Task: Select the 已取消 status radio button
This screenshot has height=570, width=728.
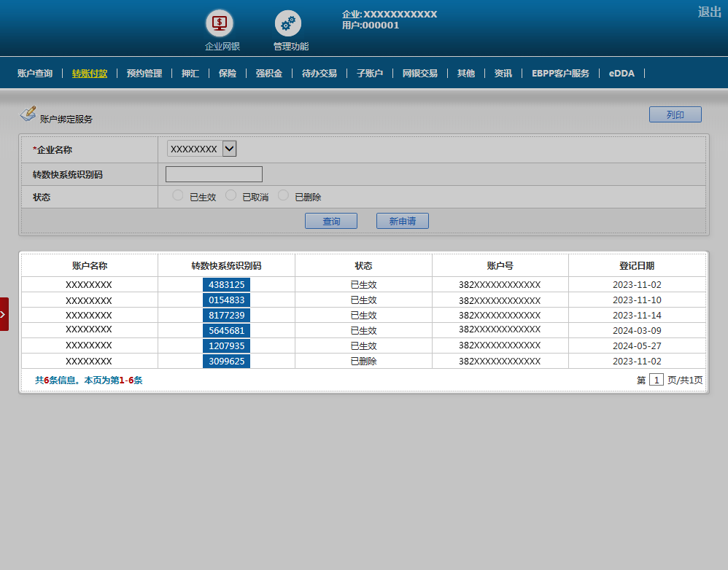Action: pyautogui.click(x=231, y=195)
